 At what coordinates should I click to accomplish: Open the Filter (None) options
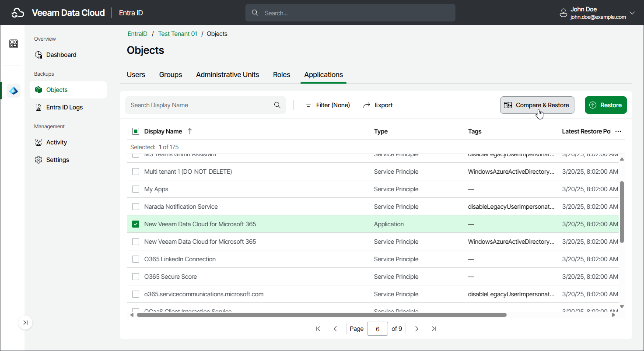point(327,105)
